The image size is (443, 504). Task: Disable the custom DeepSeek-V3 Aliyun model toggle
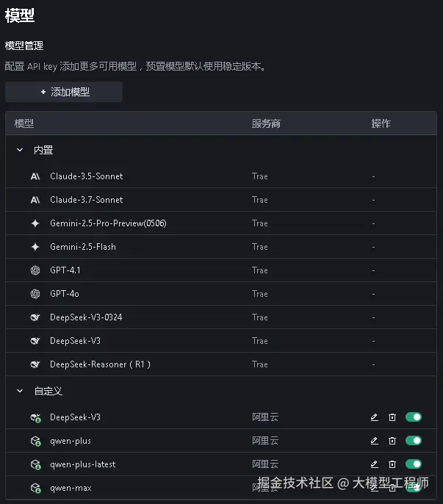click(x=414, y=417)
